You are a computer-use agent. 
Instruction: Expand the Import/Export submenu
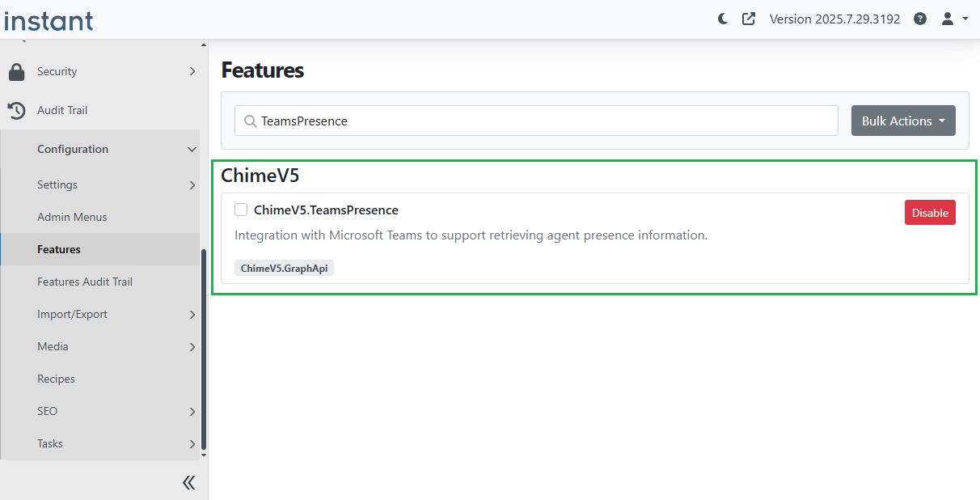coord(192,315)
